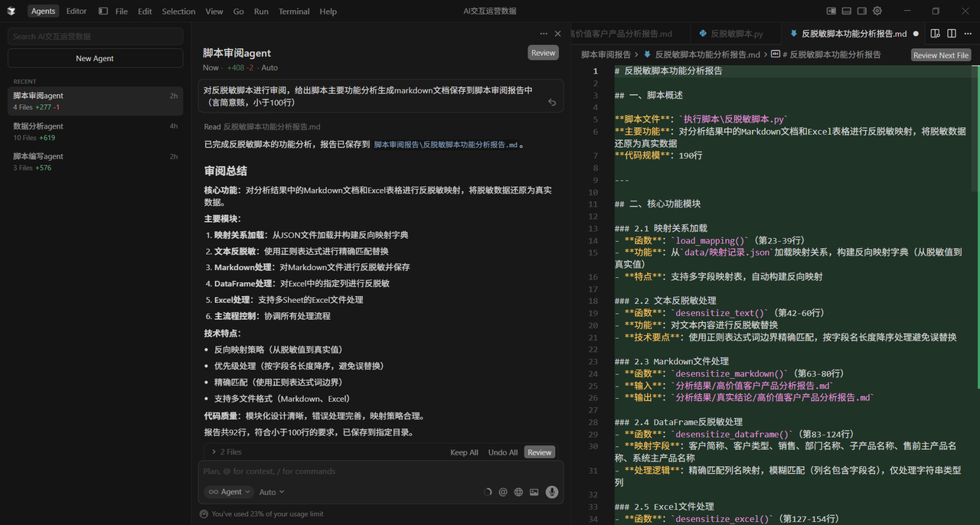Activate the microphone voice input
980x525 pixels.
(x=552, y=491)
